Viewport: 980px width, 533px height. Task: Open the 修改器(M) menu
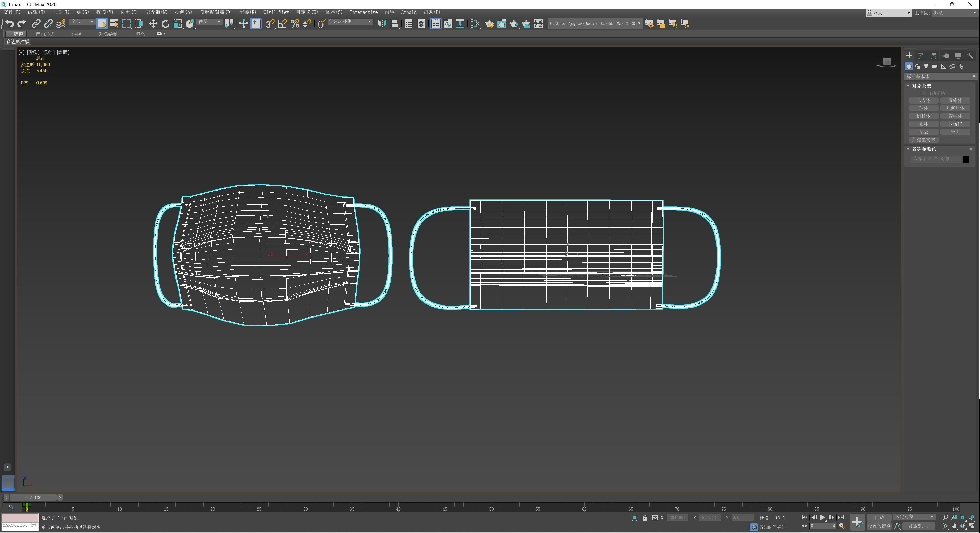tap(156, 12)
